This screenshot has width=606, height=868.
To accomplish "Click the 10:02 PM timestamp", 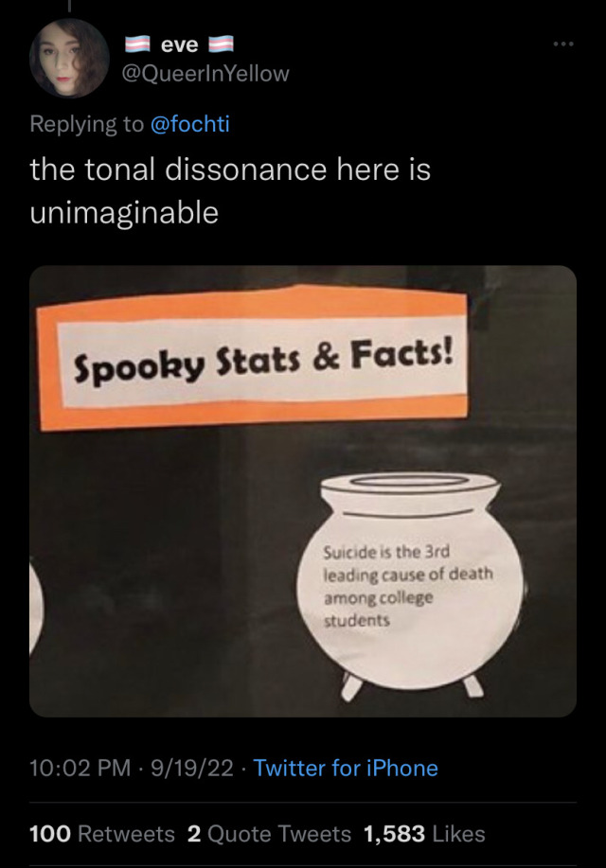I will point(80,768).
